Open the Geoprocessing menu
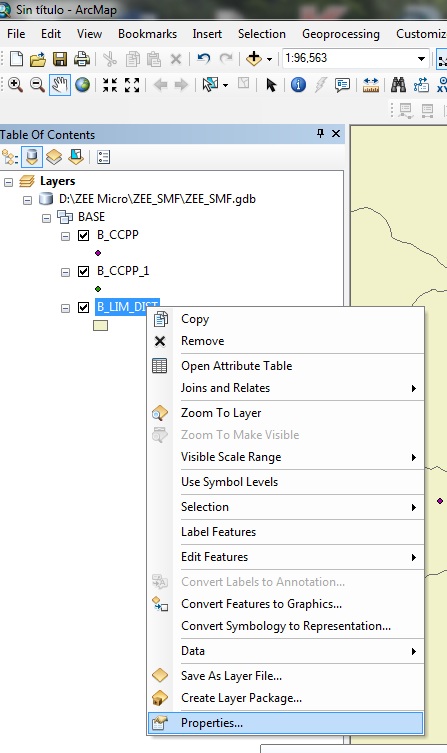Image resolution: width=447 pixels, height=753 pixels. tap(341, 34)
